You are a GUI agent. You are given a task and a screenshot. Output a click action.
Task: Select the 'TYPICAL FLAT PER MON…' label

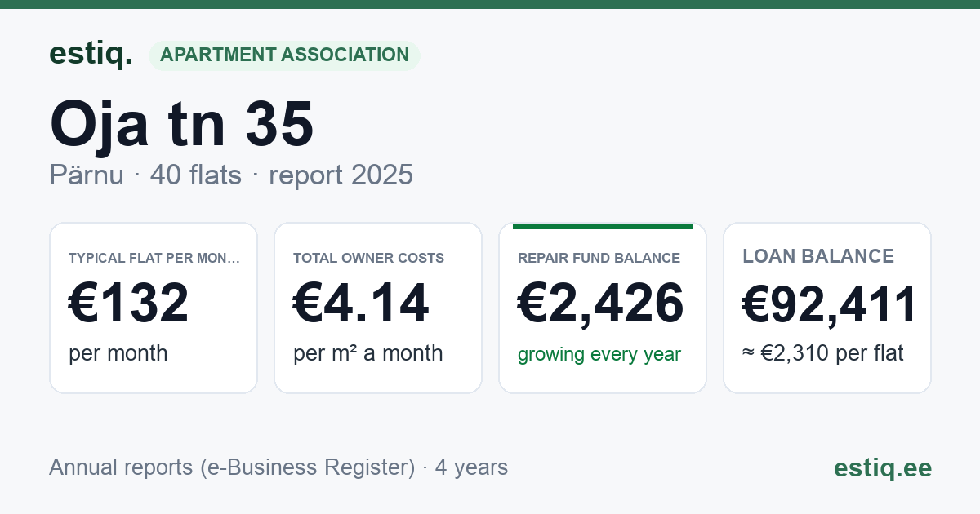(x=155, y=258)
